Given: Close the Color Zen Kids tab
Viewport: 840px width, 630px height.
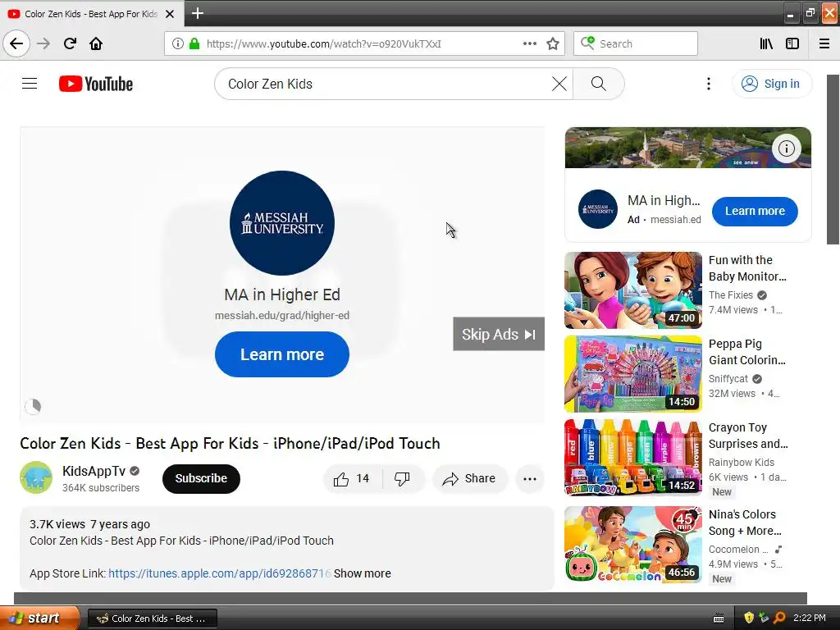Looking at the screenshot, I should 170,14.
